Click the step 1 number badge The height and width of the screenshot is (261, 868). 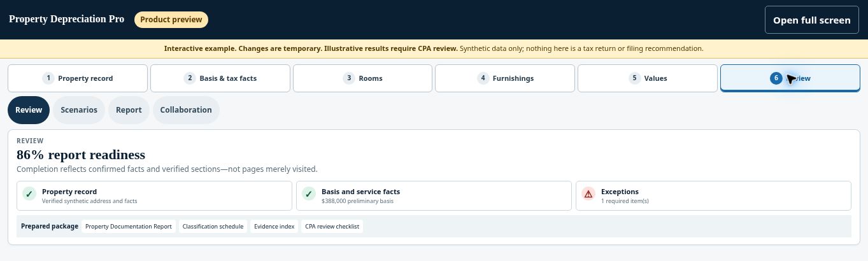pos(48,78)
